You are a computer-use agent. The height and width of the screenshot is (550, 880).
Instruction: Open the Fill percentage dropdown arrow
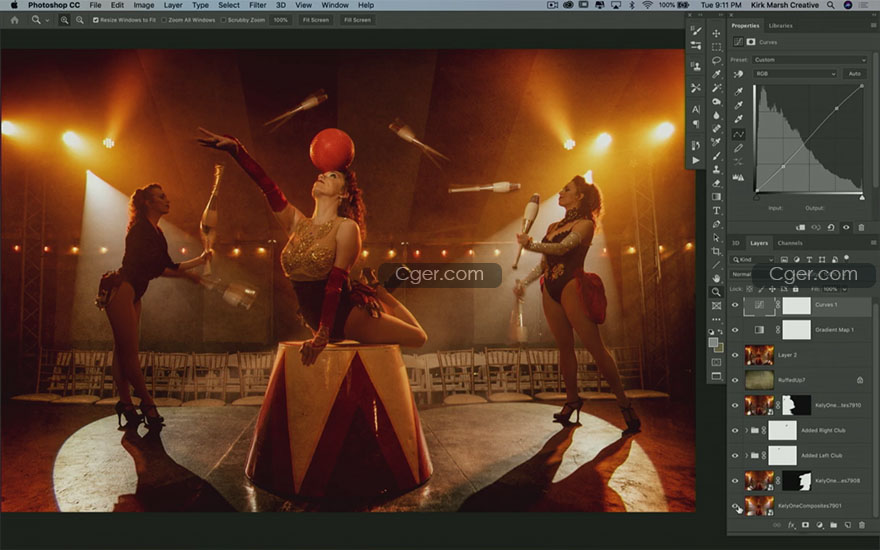coord(845,290)
